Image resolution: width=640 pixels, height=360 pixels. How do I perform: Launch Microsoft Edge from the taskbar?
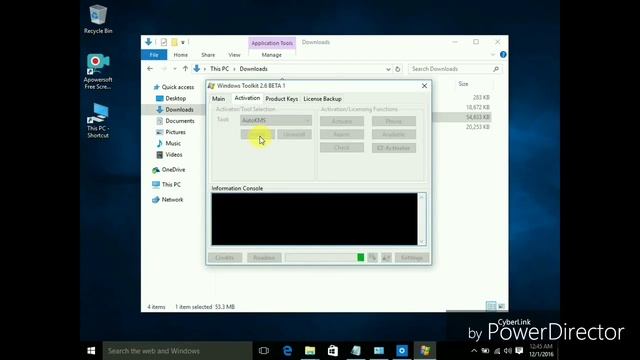tap(287, 351)
